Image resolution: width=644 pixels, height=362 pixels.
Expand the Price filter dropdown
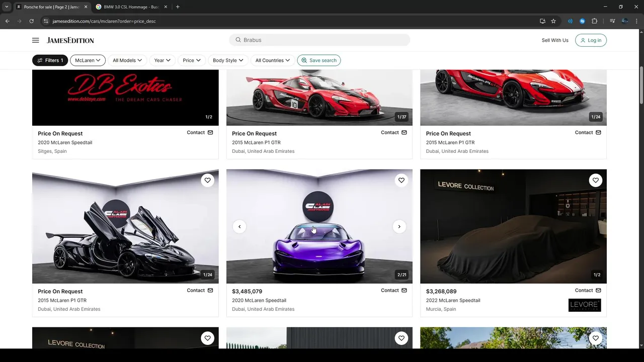(191, 60)
